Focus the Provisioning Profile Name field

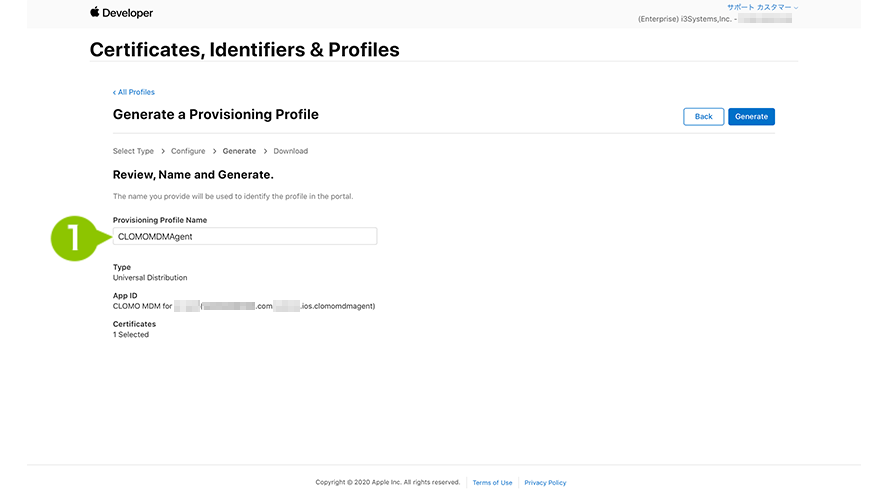(245, 236)
